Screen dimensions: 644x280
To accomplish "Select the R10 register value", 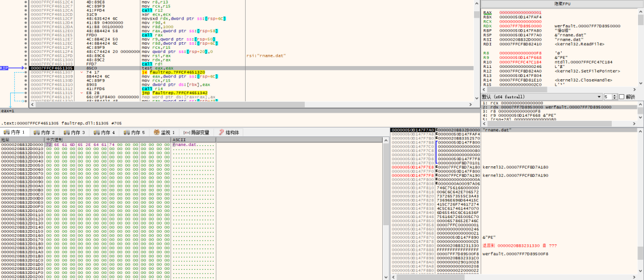I will [x=520, y=61].
